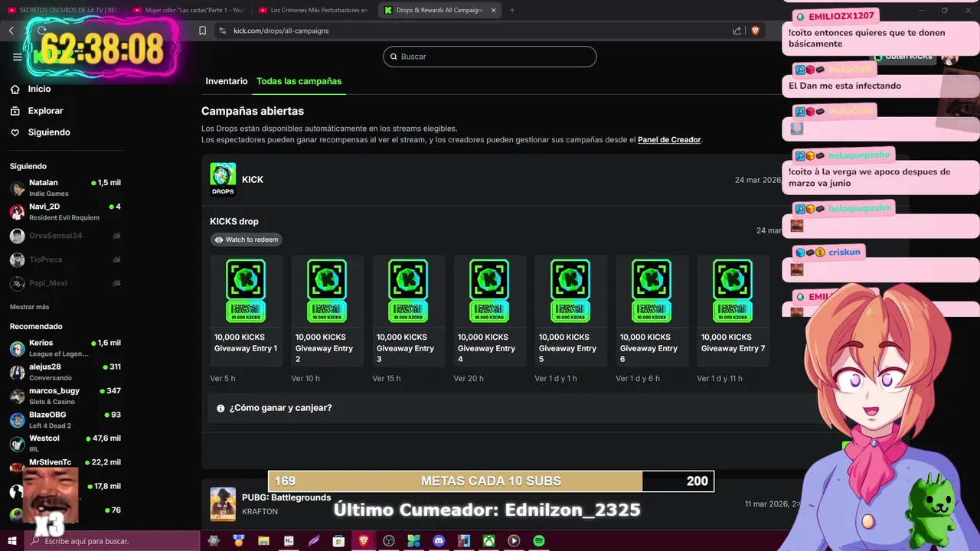Image resolution: width=980 pixels, height=551 pixels.
Task: Open MrStivenTc channel
Action: click(65, 462)
